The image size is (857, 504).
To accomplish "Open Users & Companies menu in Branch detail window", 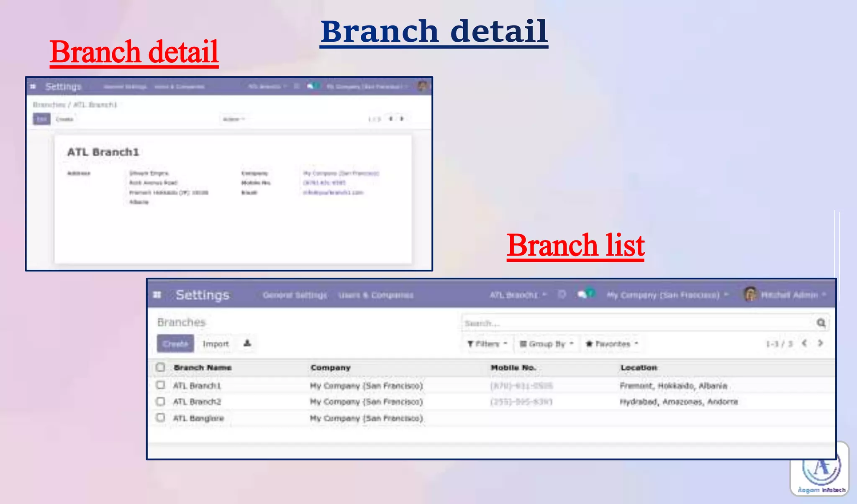I will coord(180,87).
